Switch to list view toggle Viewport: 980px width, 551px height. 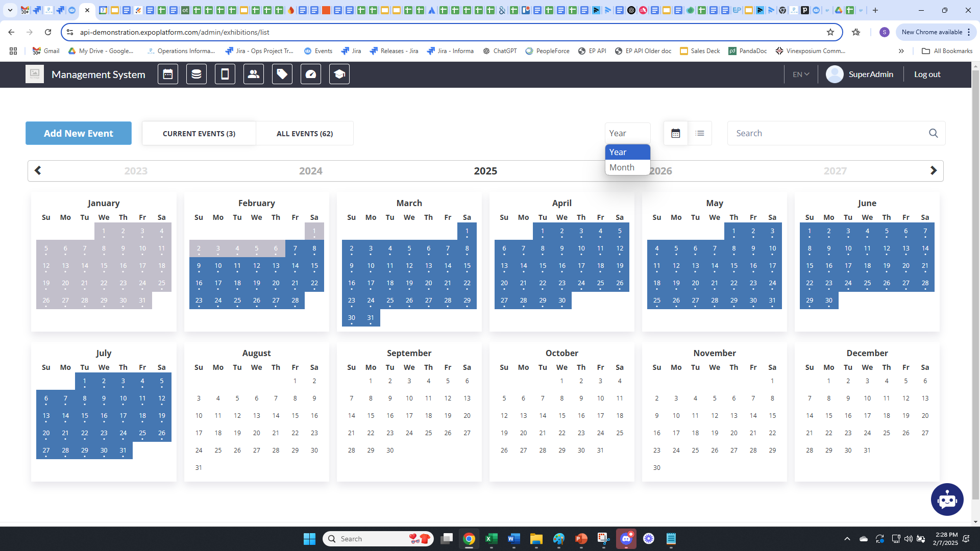coord(700,133)
